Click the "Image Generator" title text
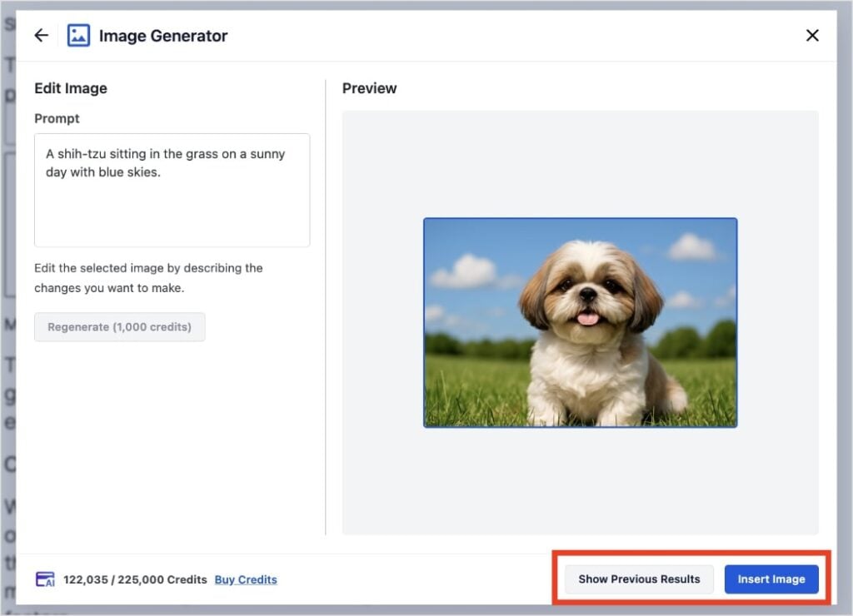Viewport: 853px width, 616px height. click(163, 36)
